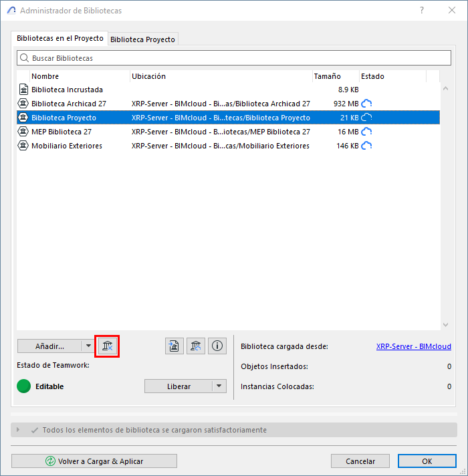Click the Estado de Teamwork label
Screen dimensions: 468x476
click(x=53, y=365)
